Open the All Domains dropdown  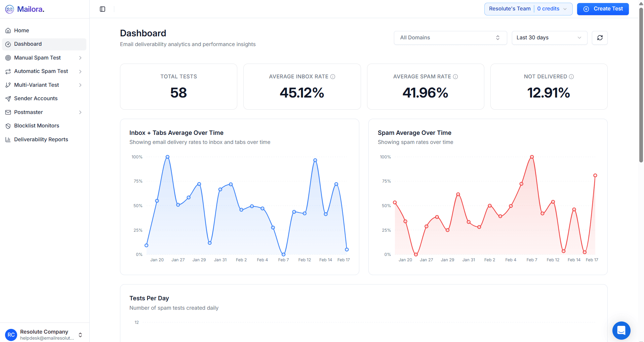click(x=450, y=38)
